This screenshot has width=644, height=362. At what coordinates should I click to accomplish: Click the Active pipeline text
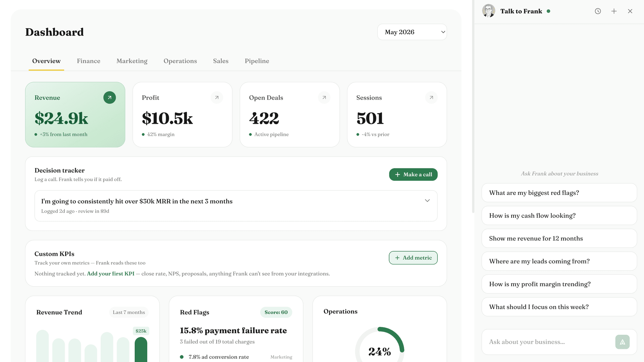[x=271, y=135]
